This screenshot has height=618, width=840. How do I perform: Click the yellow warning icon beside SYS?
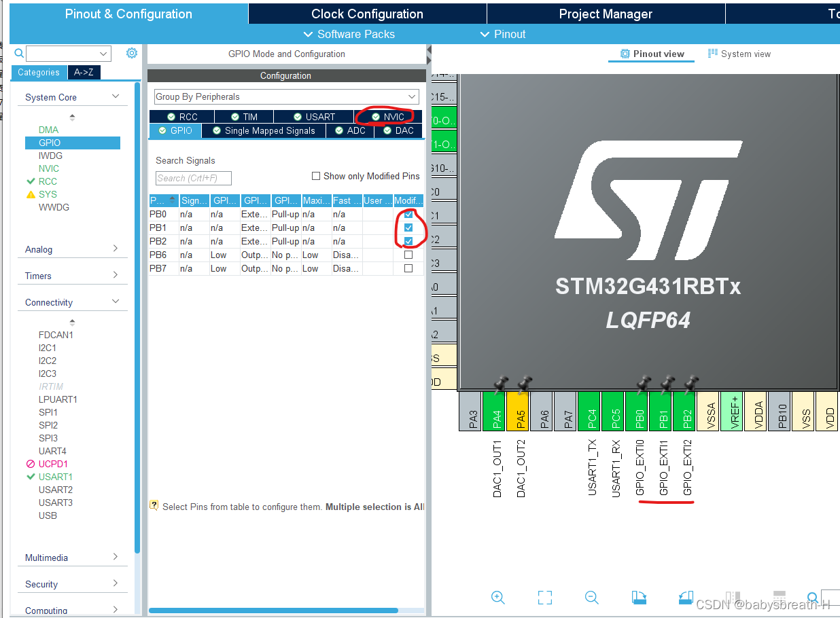[31, 194]
